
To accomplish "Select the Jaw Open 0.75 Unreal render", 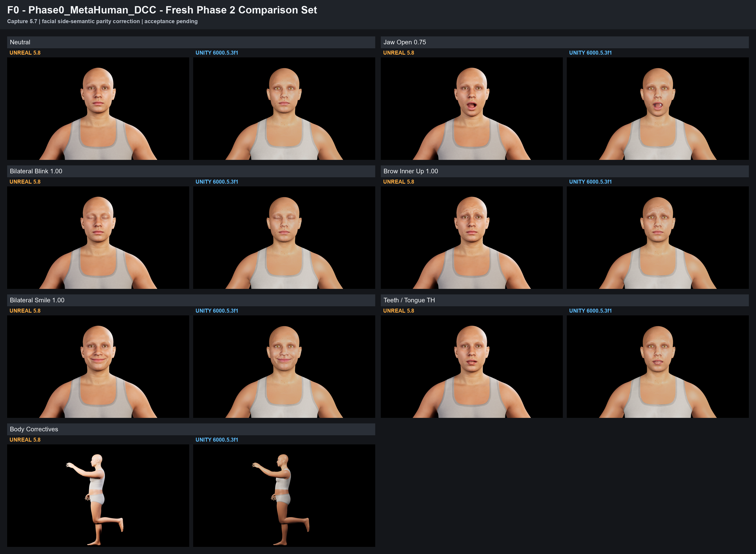I will [472, 109].
